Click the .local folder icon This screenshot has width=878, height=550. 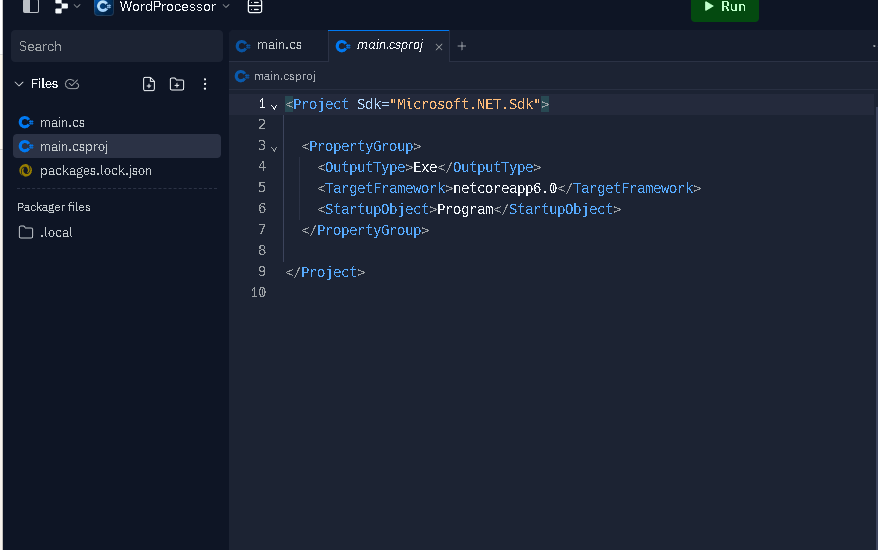[x=26, y=232]
